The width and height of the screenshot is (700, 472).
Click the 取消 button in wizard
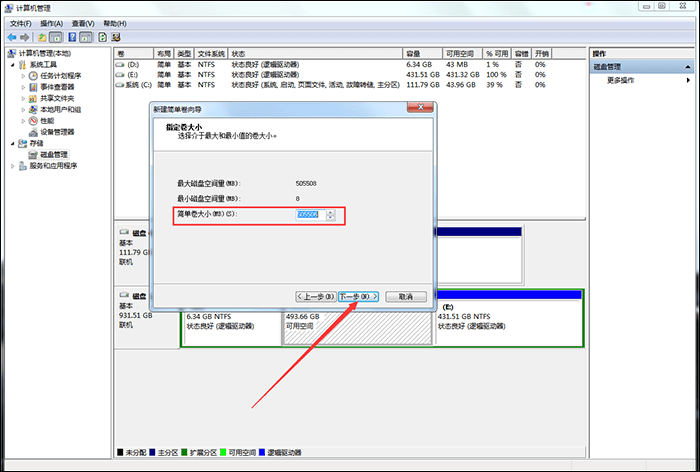406,297
